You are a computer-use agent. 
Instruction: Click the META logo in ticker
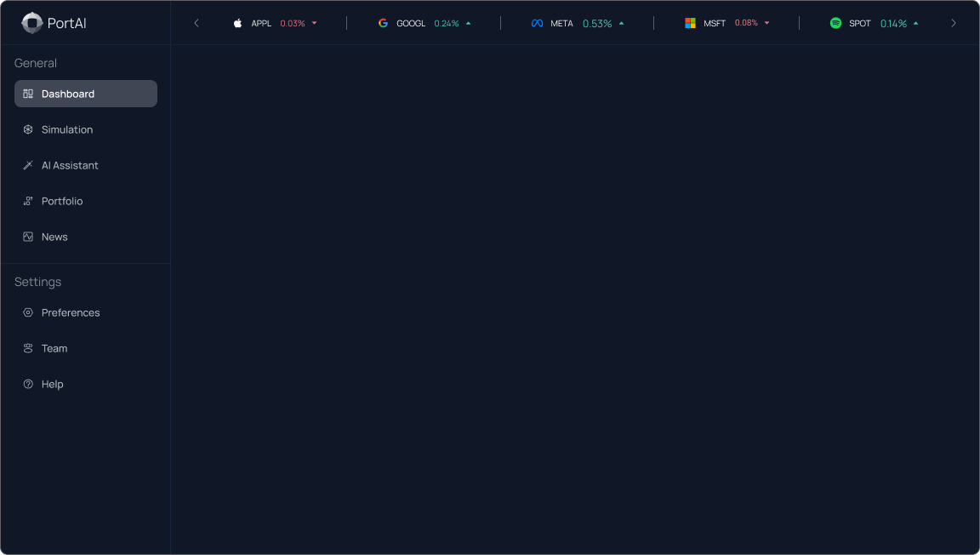[x=537, y=23]
